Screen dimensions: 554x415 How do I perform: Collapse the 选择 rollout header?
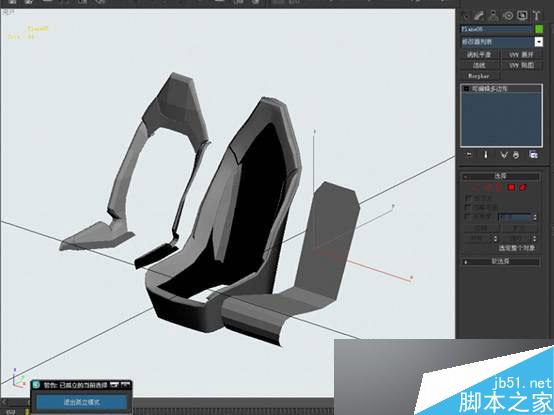(501, 176)
